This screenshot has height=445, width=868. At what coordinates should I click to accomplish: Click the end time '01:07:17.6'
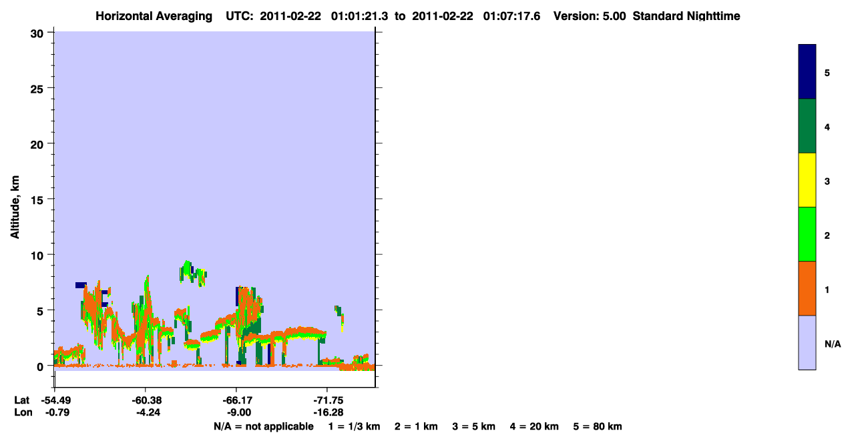(x=512, y=16)
